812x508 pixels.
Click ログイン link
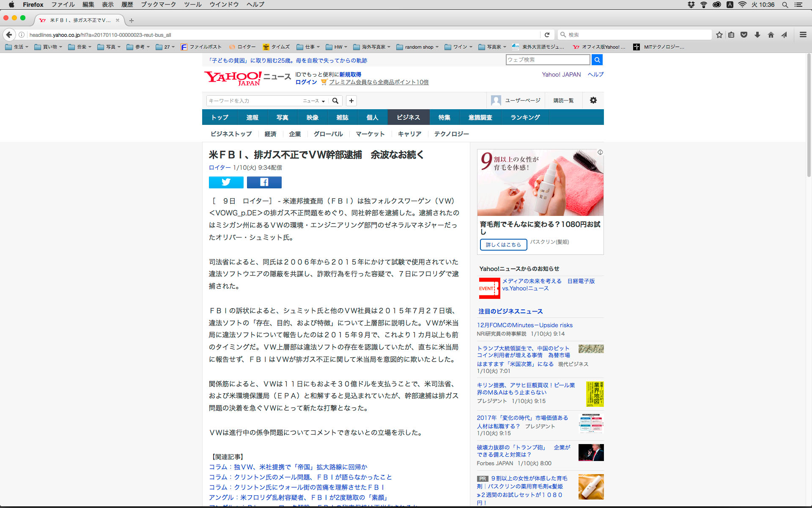[306, 82]
